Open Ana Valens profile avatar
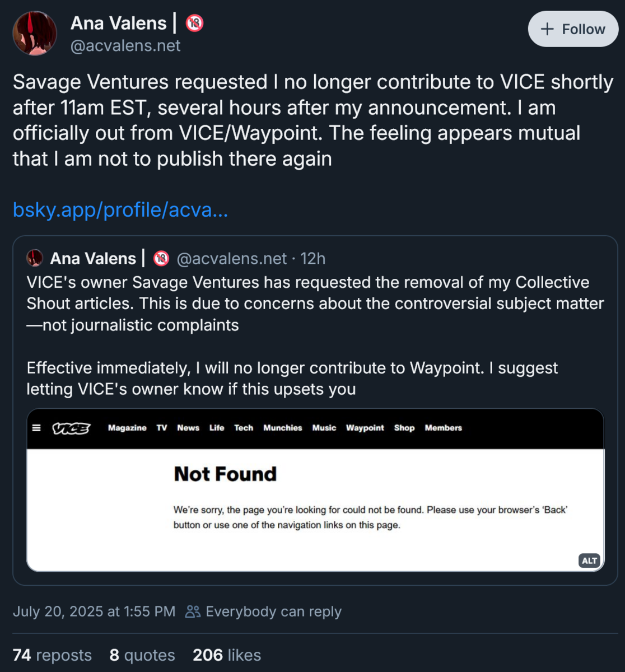 pyautogui.click(x=35, y=34)
